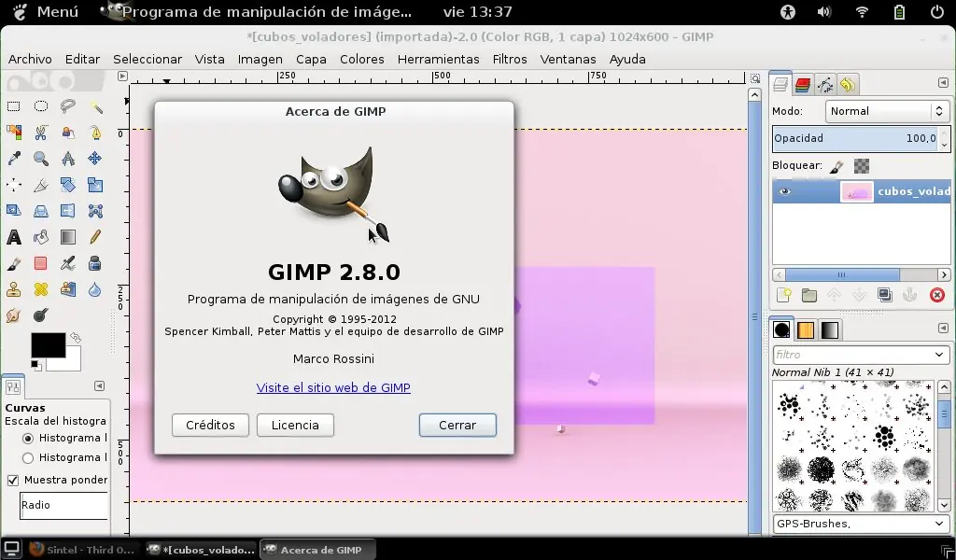Uncheck the Muestra ponderada checkbox
Screen dimensions: 956x560
point(13,480)
